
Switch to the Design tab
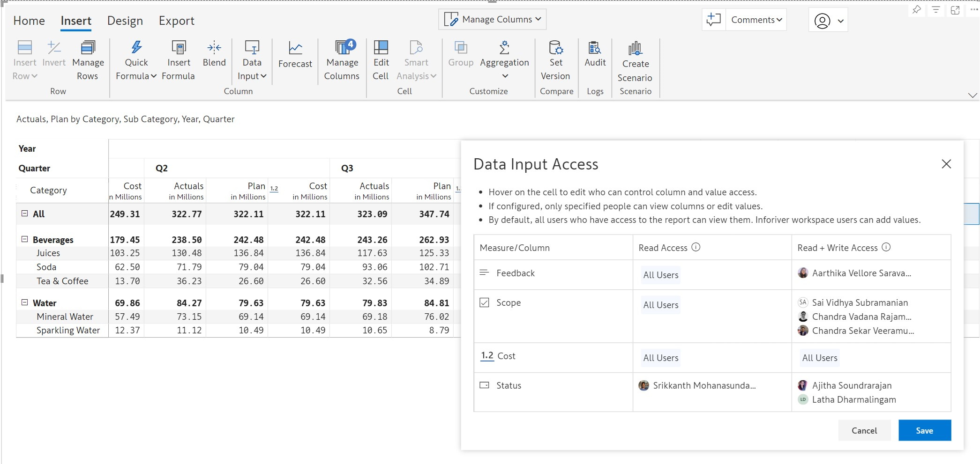click(x=125, y=21)
